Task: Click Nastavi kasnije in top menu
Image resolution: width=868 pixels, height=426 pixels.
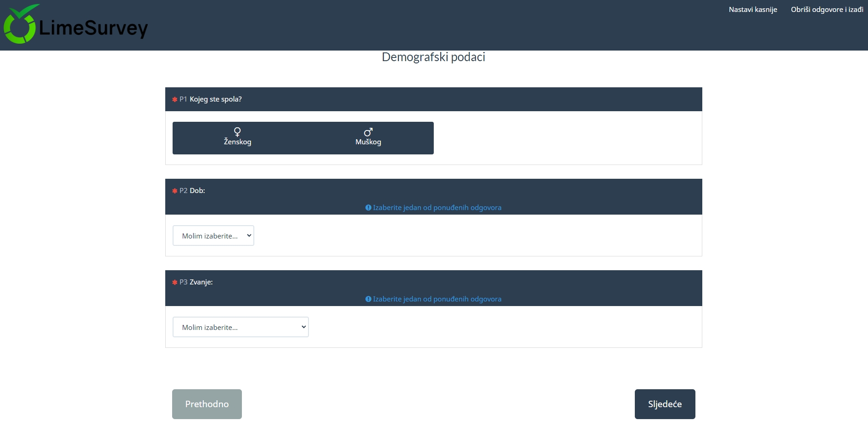Action: pyautogui.click(x=753, y=10)
